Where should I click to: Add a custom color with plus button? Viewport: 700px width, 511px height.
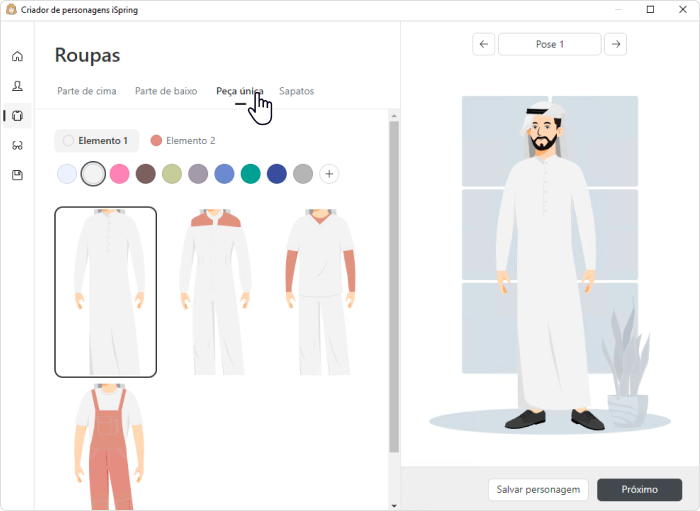point(329,174)
